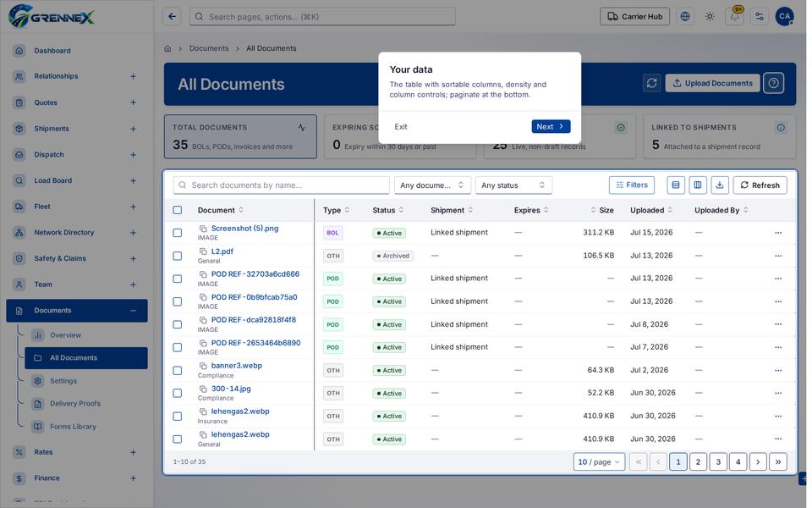Open the CA user avatar menu

pyautogui.click(x=785, y=17)
